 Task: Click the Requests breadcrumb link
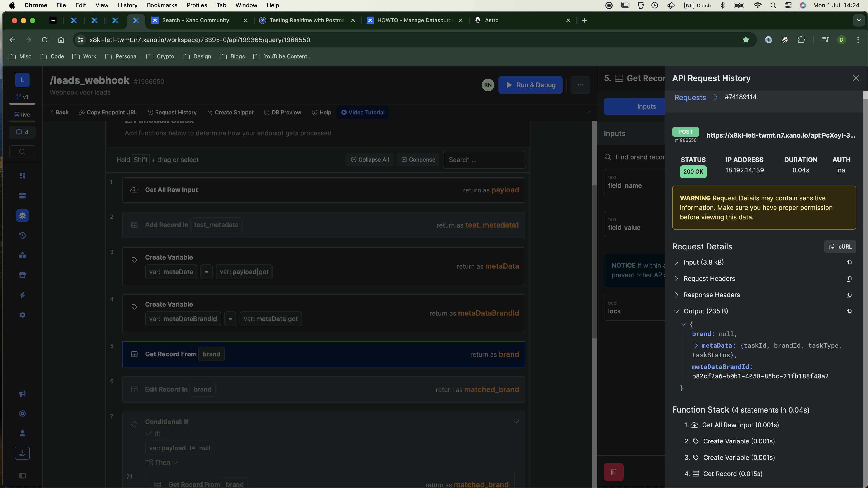(x=690, y=97)
